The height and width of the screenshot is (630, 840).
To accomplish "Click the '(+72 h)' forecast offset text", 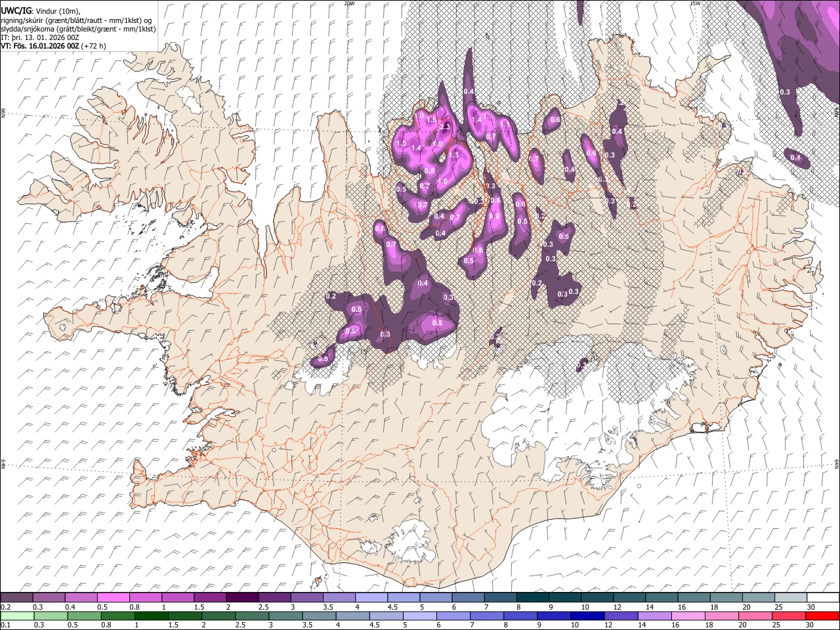I will (x=94, y=46).
